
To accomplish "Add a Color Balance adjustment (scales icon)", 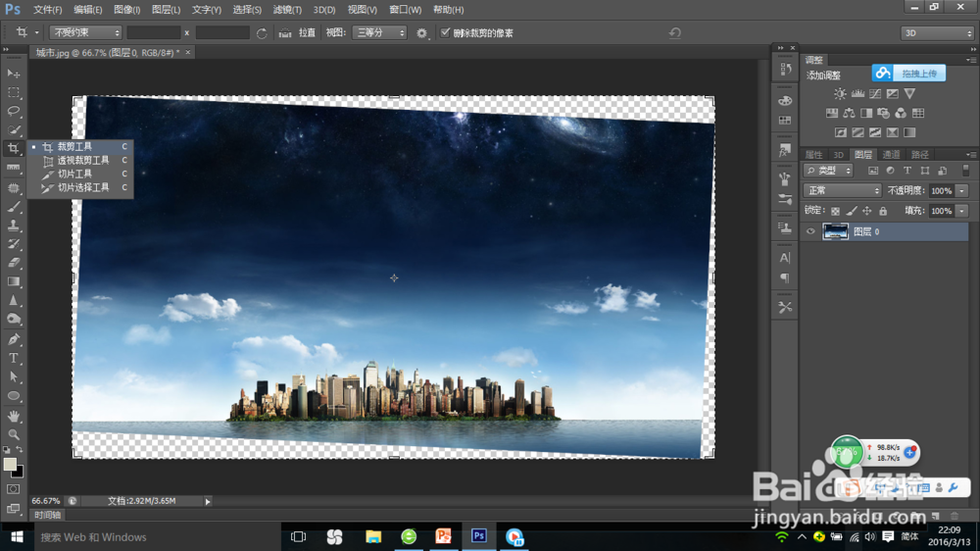I will tap(849, 113).
